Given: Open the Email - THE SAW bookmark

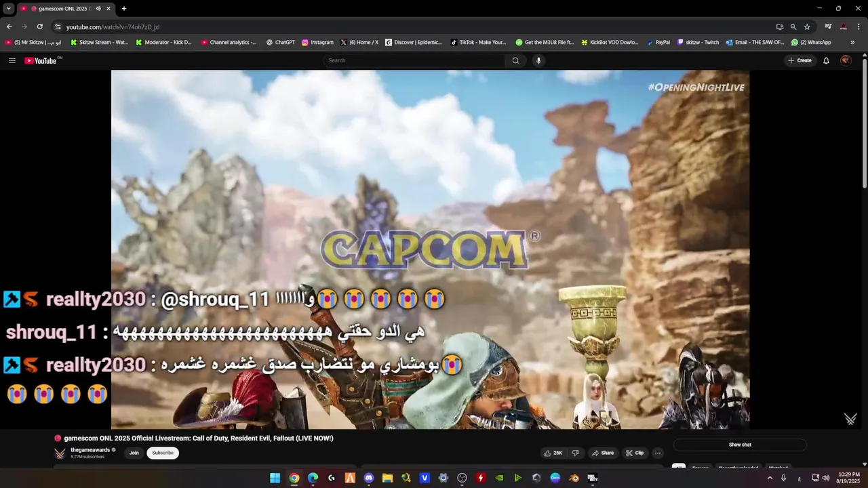Looking at the screenshot, I should (x=755, y=42).
